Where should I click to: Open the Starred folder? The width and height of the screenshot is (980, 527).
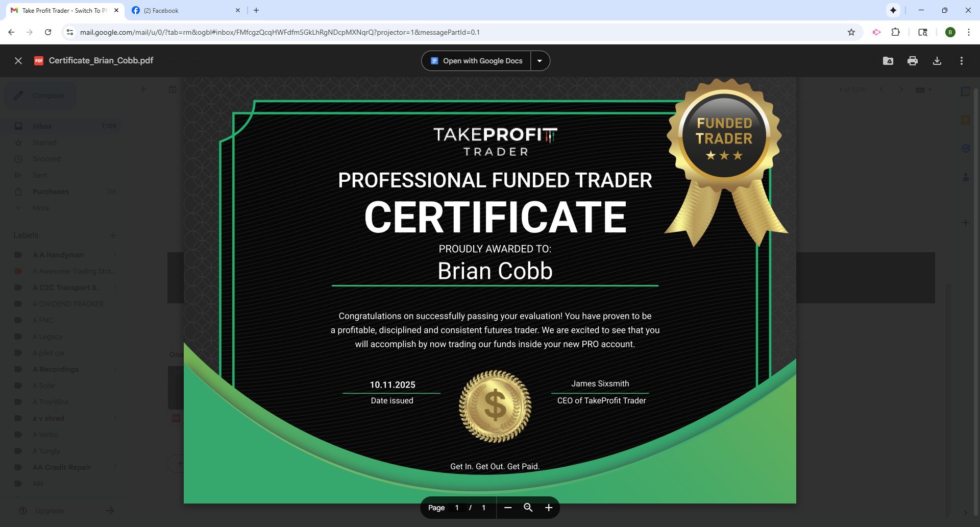coord(61,142)
